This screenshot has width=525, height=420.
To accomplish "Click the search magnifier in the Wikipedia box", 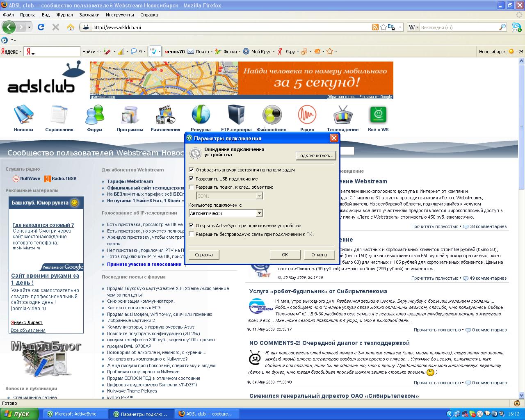I will pos(502,27).
